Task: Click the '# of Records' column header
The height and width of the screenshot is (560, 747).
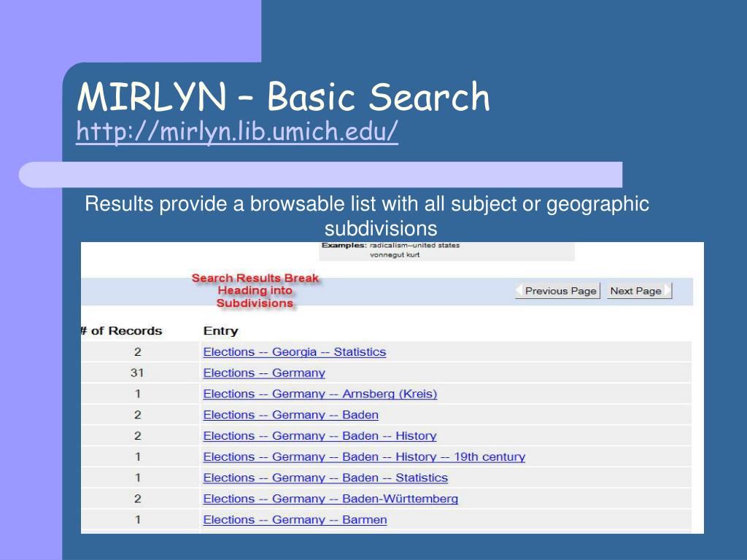Action: coord(122,331)
